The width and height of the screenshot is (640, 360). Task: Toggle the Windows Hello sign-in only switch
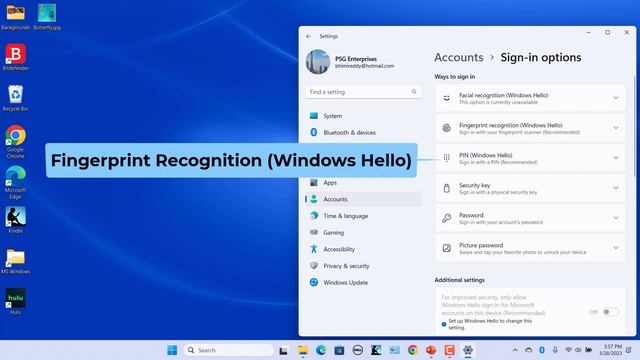pos(610,312)
